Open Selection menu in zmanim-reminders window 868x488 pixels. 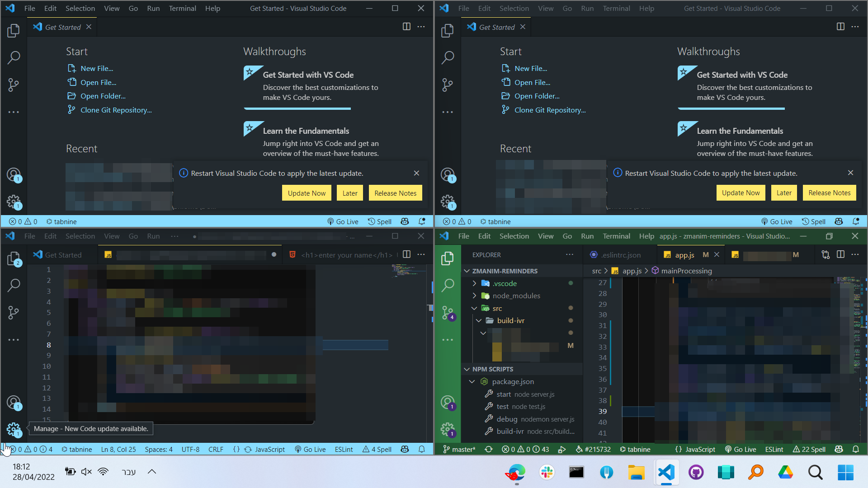click(514, 236)
